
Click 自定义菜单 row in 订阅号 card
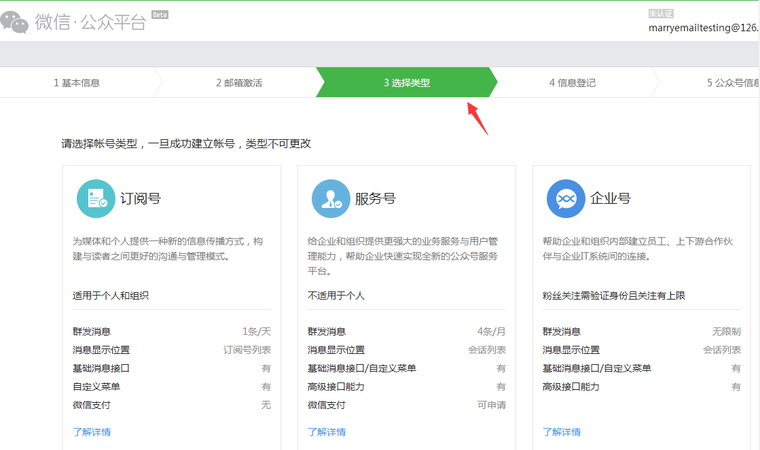[172, 387]
